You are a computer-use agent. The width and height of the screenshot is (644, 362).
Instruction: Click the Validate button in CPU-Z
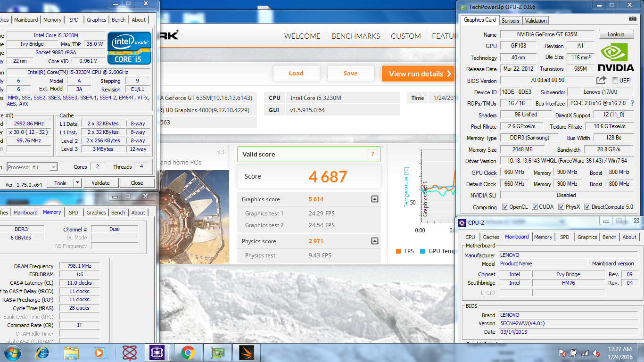pos(100,183)
